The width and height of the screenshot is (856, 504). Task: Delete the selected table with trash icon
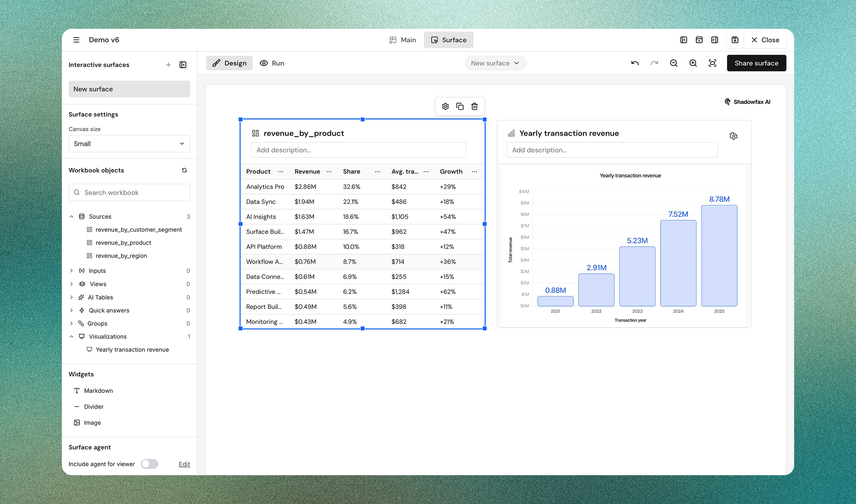pyautogui.click(x=474, y=106)
